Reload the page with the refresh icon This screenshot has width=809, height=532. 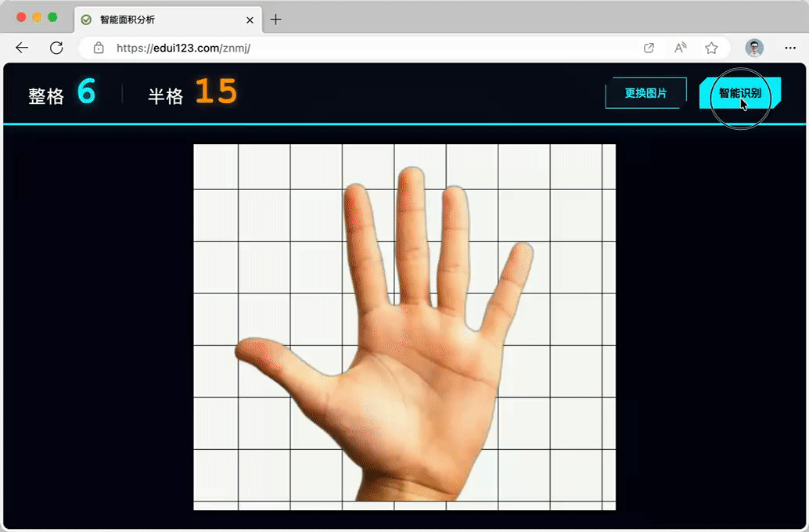tap(56, 47)
